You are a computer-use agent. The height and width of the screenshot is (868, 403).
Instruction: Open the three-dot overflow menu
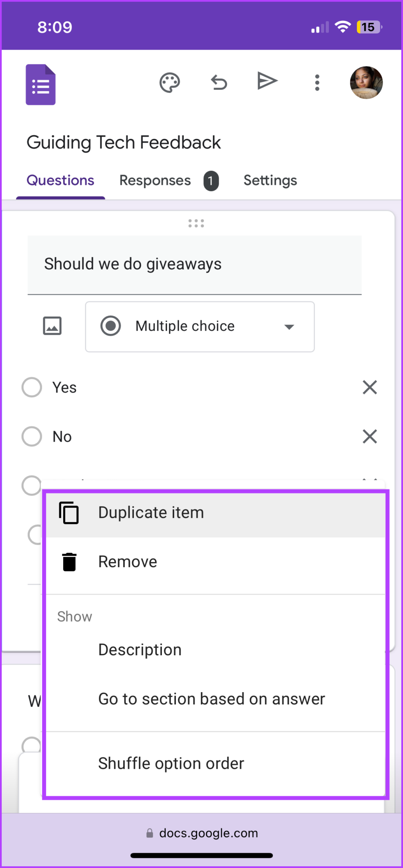(317, 83)
